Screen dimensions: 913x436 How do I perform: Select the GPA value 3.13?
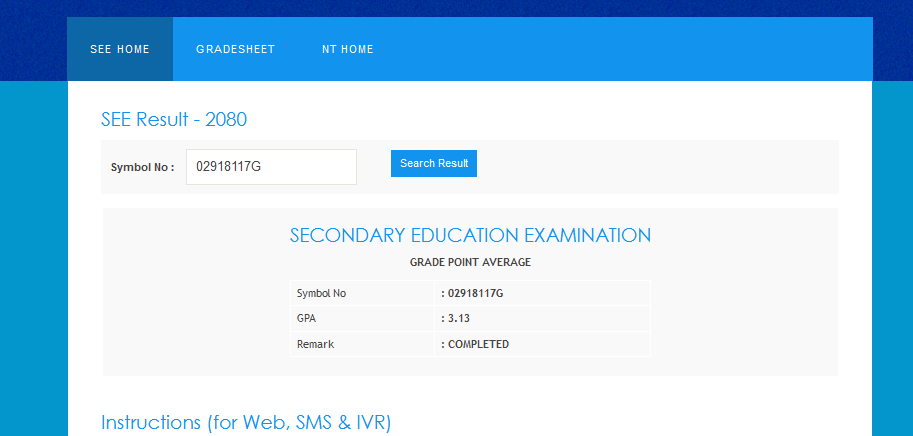pos(458,318)
